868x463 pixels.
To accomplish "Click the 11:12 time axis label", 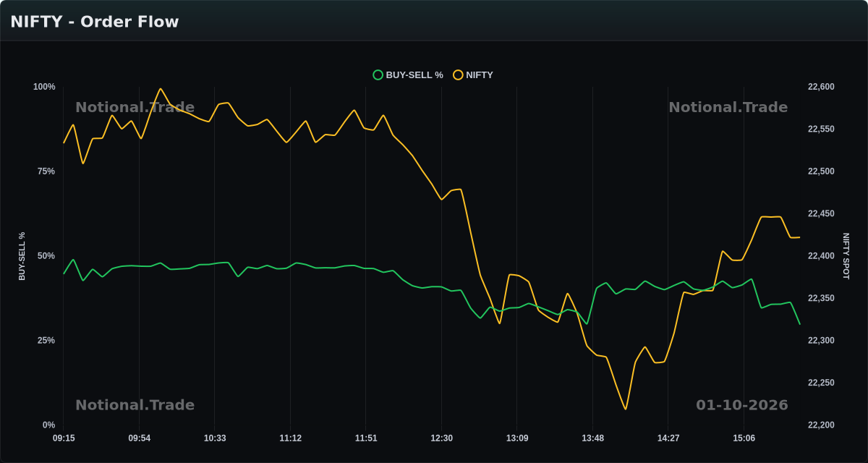I will 291,438.
